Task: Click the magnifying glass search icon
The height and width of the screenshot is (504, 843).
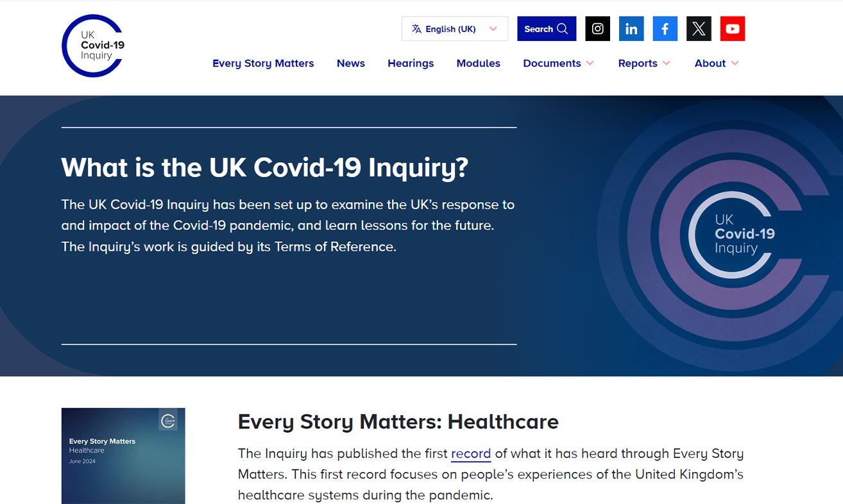Action: click(x=563, y=29)
